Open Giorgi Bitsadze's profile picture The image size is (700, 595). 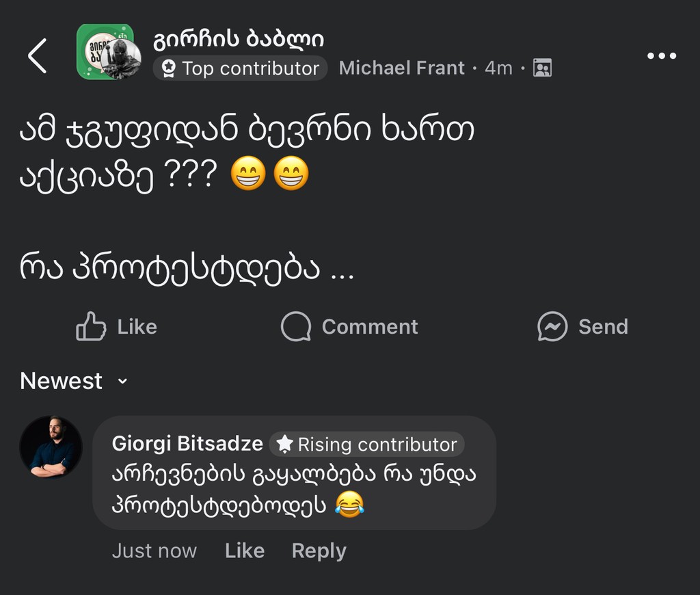click(51, 446)
